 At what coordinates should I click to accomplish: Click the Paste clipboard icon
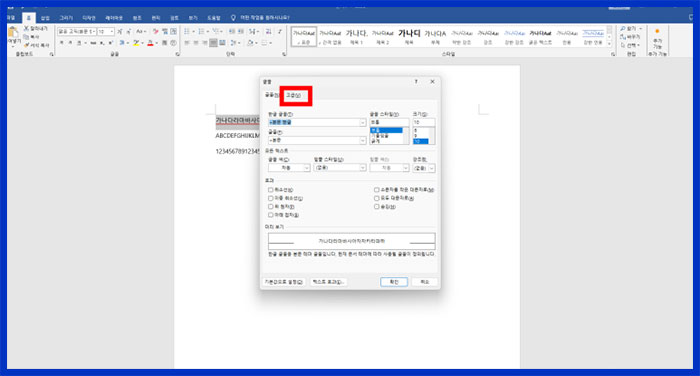(13, 32)
